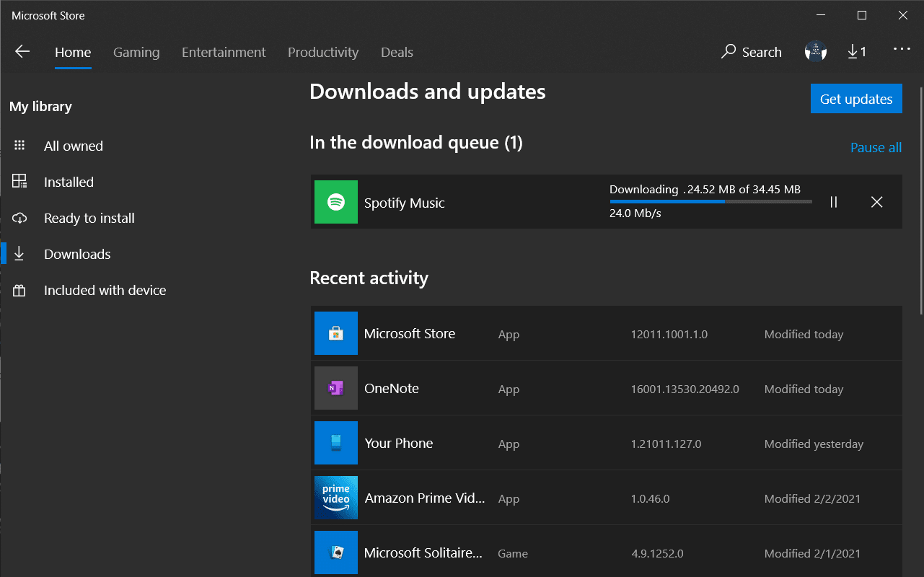
Task: Click the Search magnifier icon
Action: coord(729,52)
